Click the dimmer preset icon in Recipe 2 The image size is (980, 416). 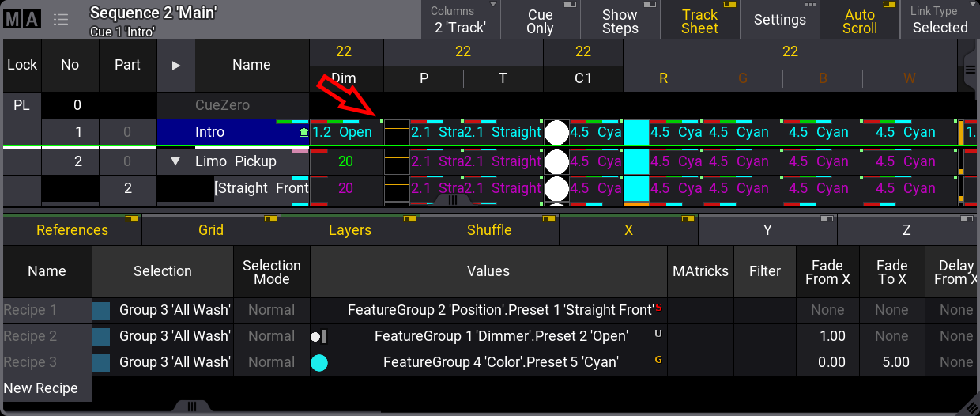(x=319, y=337)
